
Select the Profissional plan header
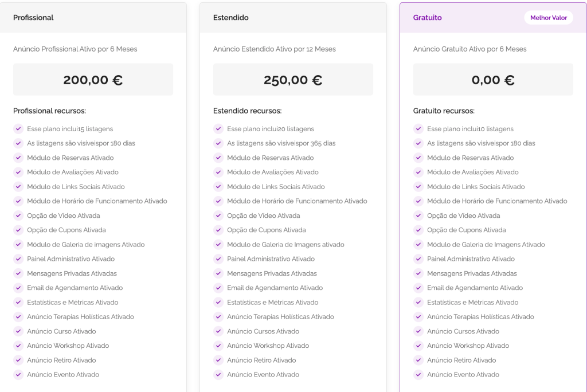[x=33, y=18]
